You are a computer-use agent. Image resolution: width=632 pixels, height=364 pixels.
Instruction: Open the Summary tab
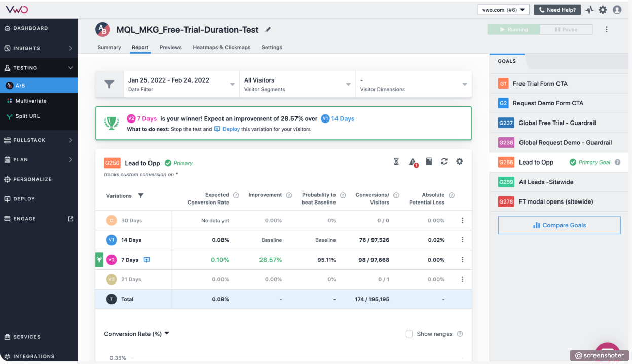[109, 47]
